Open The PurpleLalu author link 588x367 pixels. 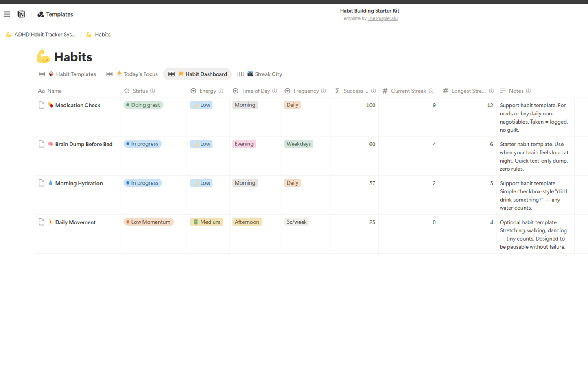pyautogui.click(x=382, y=18)
